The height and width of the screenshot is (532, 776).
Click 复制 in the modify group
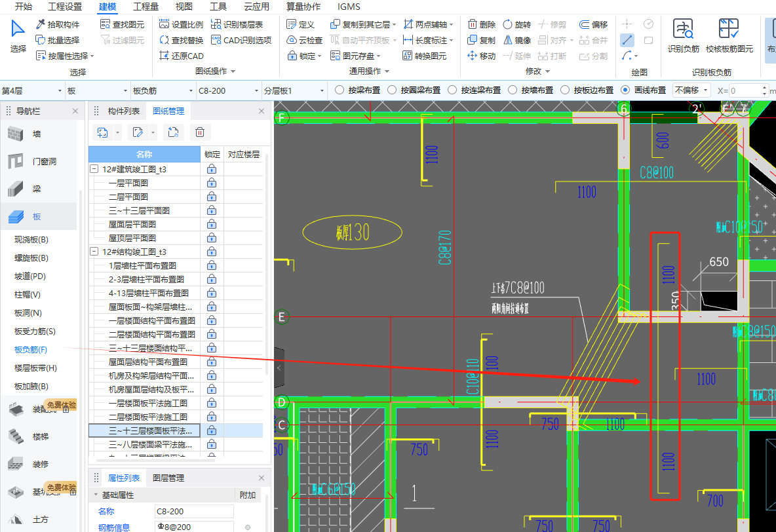[x=482, y=40]
